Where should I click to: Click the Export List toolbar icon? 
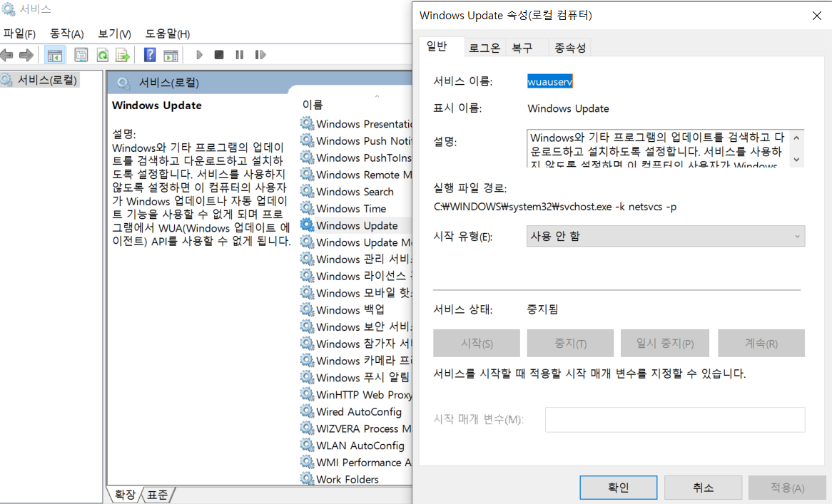click(x=123, y=55)
